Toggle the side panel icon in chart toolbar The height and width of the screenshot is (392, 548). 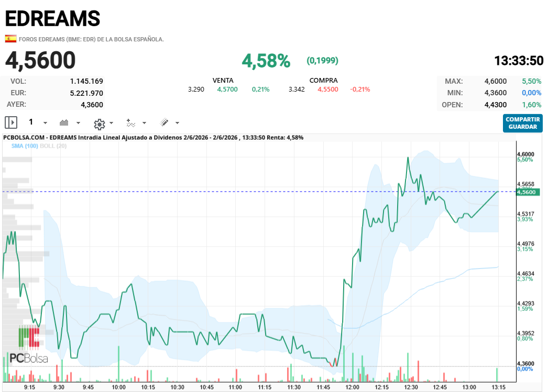click(x=11, y=122)
